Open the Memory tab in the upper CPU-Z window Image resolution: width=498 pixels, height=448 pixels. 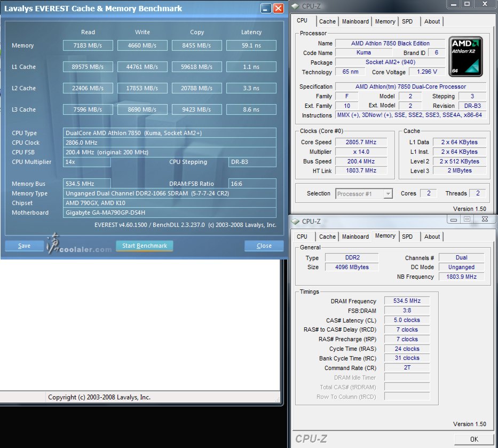pyautogui.click(x=385, y=21)
